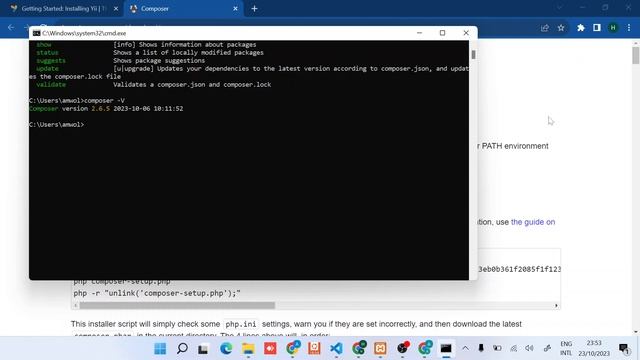Click the code block horizontal scrollbar
The image size is (640, 360).
coord(177,305)
